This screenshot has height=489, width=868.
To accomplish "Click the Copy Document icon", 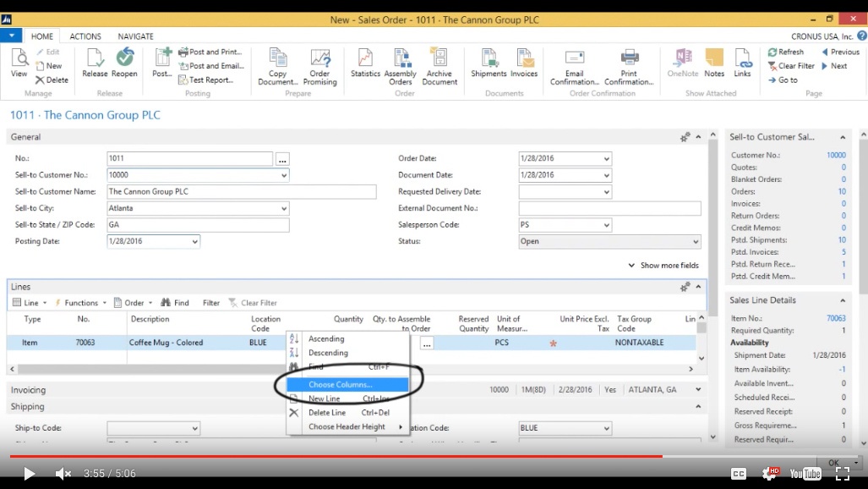I will [277, 67].
